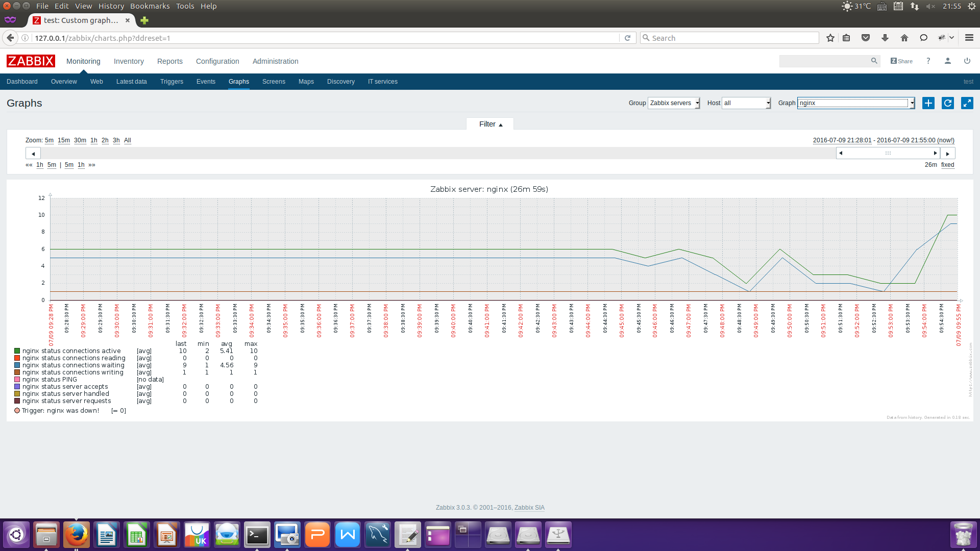Click the Zabbix search magnifier icon

click(x=874, y=61)
